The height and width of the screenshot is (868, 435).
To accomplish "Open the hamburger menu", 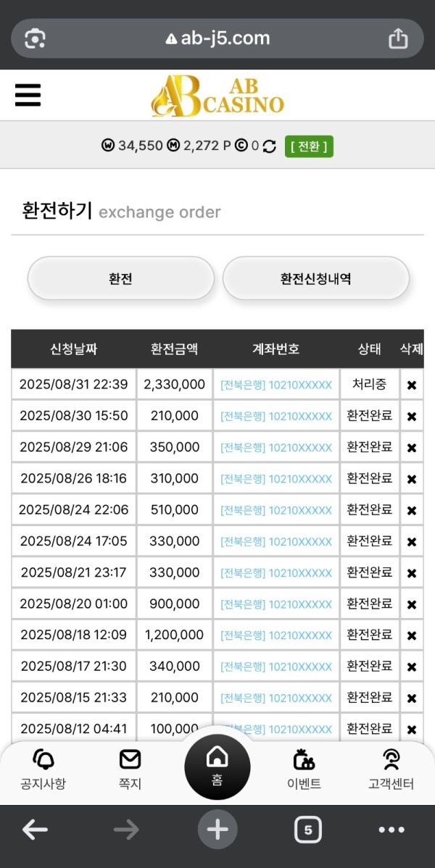I will coord(28,95).
